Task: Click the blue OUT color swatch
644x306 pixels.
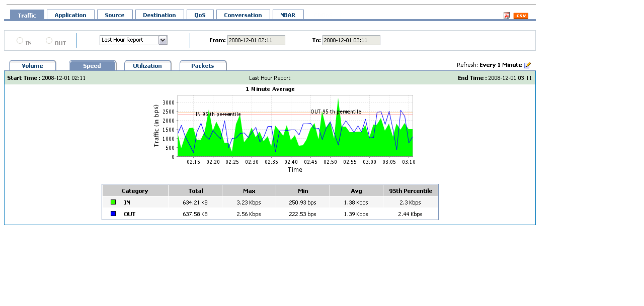Action: pyautogui.click(x=113, y=214)
